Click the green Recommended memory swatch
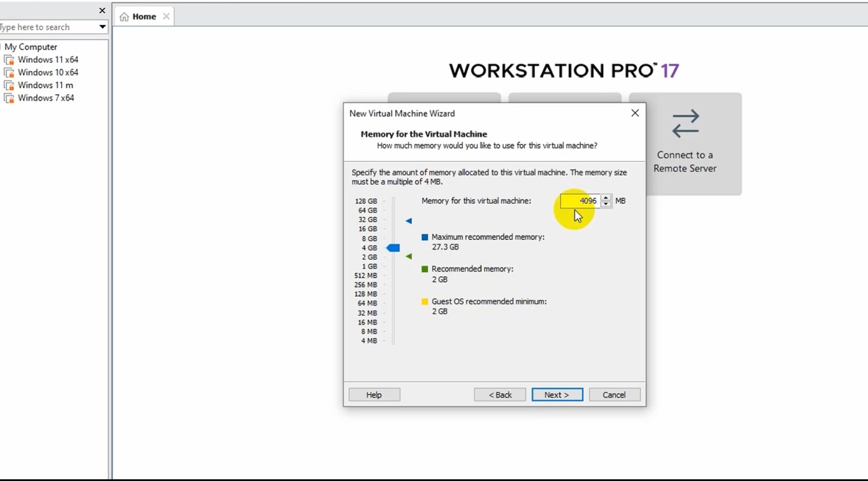The width and height of the screenshot is (868, 481). point(425,269)
